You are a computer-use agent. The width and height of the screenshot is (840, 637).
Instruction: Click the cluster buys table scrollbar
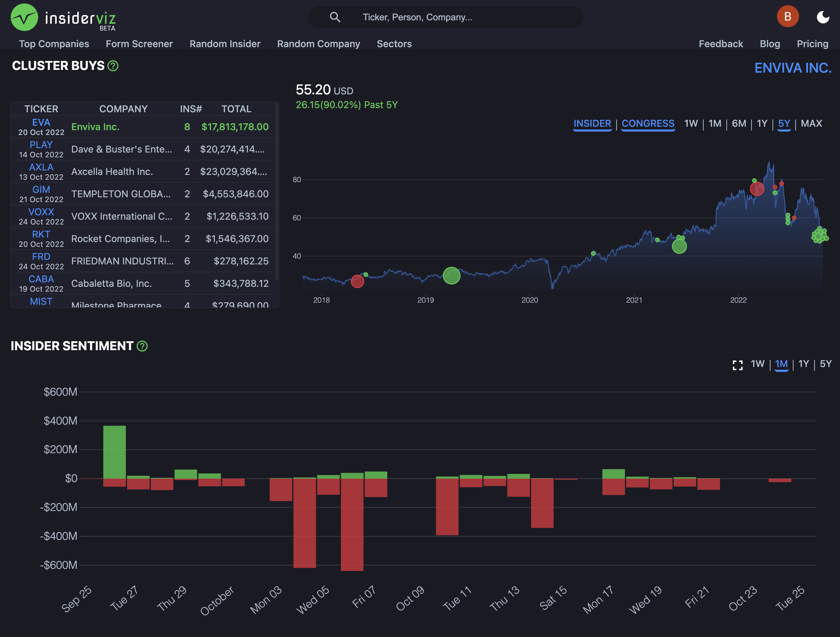[x=277, y=192]
